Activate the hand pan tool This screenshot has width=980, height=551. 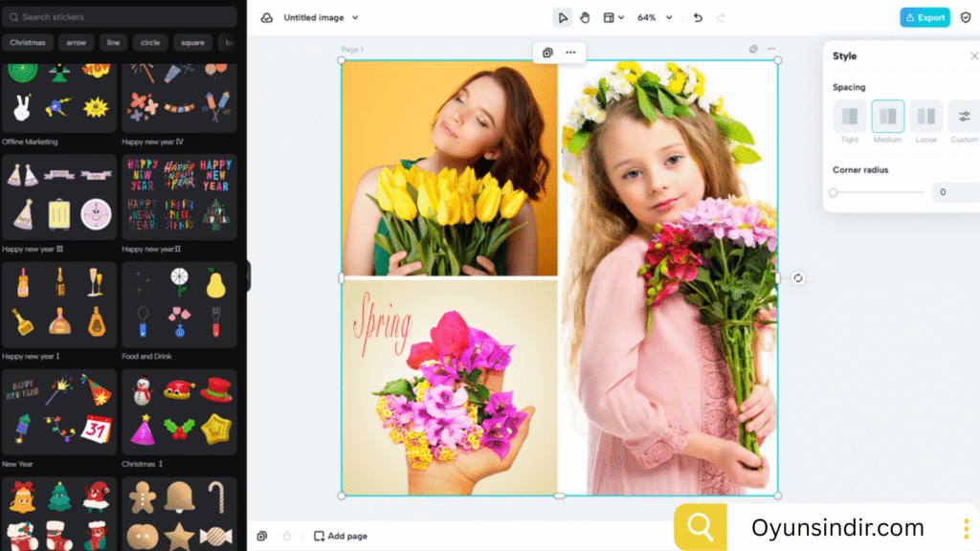click(585, 16)
